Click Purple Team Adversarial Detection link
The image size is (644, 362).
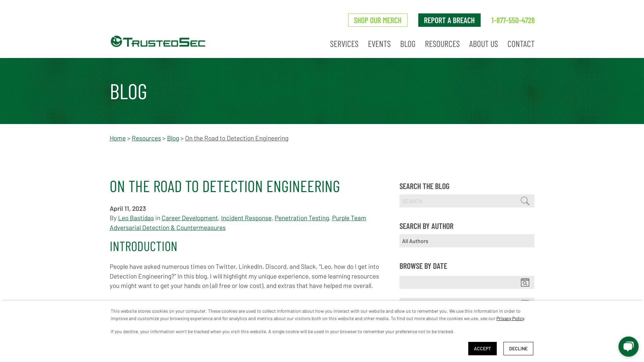pyautogui.click(x=167, y=227)
